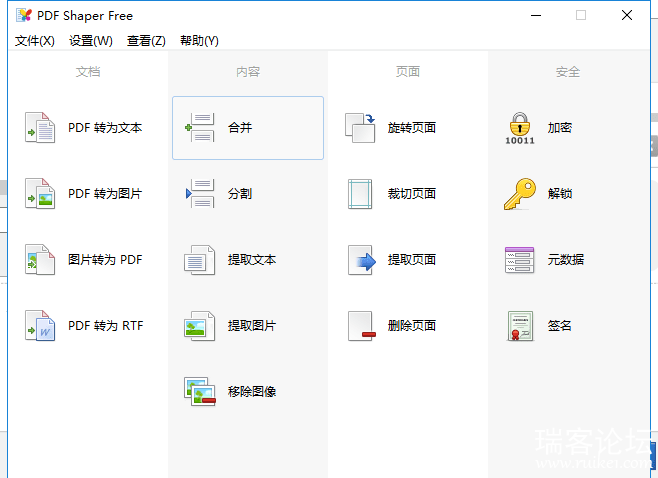Screen dimensions: 658x478
Task: Open the 查看(Z) menu
Action: click(146, 41)
